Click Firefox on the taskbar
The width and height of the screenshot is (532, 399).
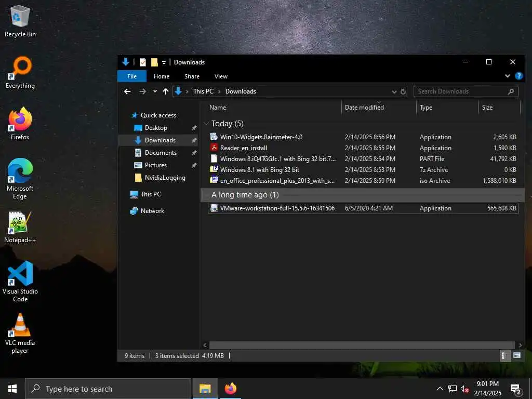pyautogui.click(x=230, y=389)
